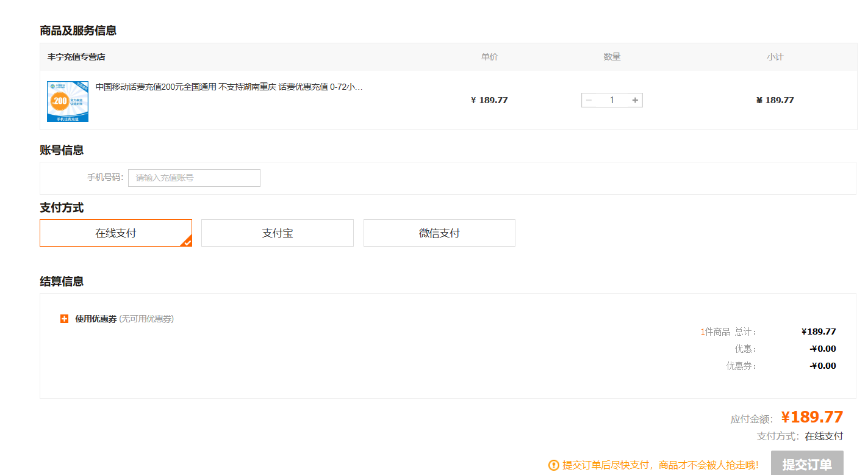Click the 数量 column header
Screen dimensions: 868x475
pyautogui.click(x=612, y=57)
